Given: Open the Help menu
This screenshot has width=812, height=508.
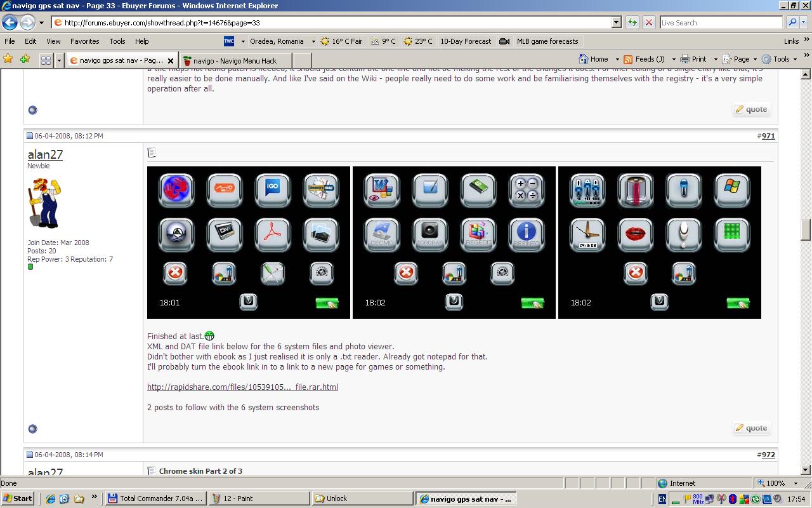Looking at the screenshot, I should 142,41.
